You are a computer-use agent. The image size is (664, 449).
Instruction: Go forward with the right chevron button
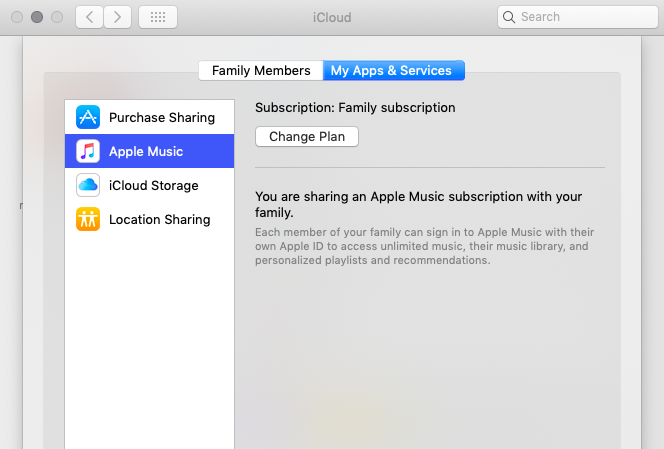(117, 17)
